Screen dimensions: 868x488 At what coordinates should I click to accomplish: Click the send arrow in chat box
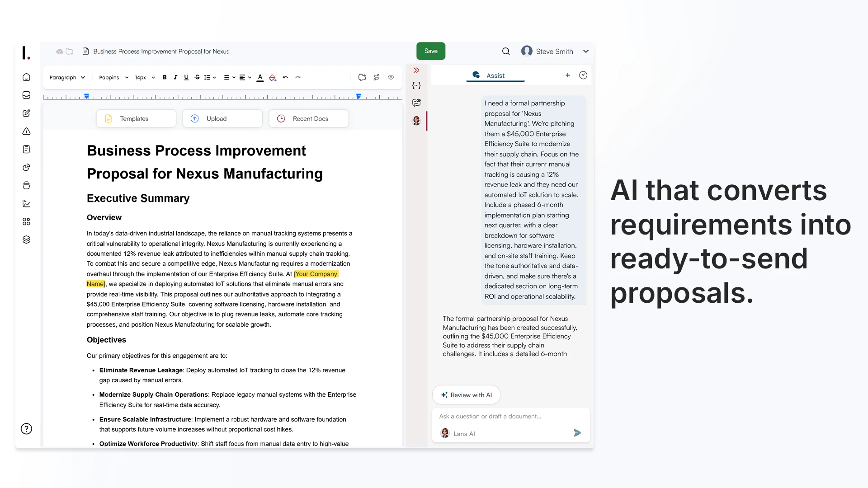coord(577,433)
